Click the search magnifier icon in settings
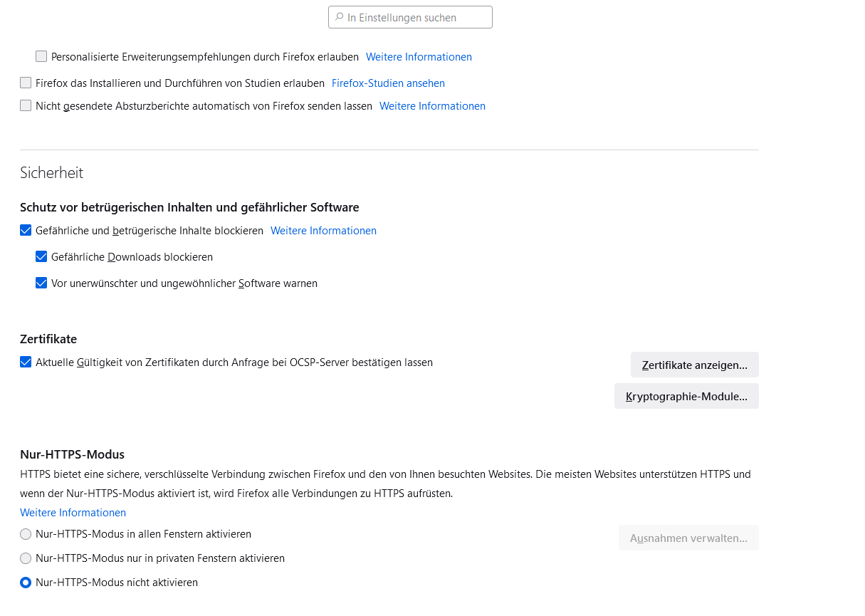The width and height of the screenshot is (865, 616). coord(339,17)
